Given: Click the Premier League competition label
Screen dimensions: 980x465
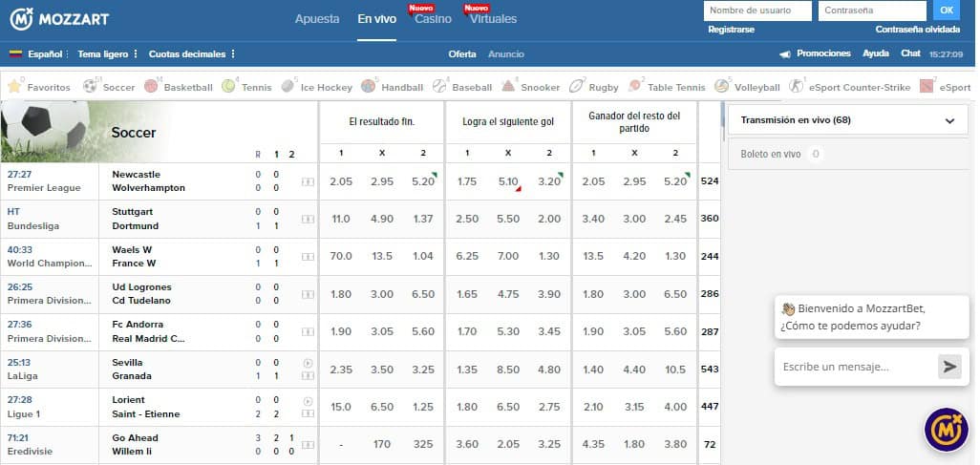Looking at the screenshot, I should tap(44, 188).
